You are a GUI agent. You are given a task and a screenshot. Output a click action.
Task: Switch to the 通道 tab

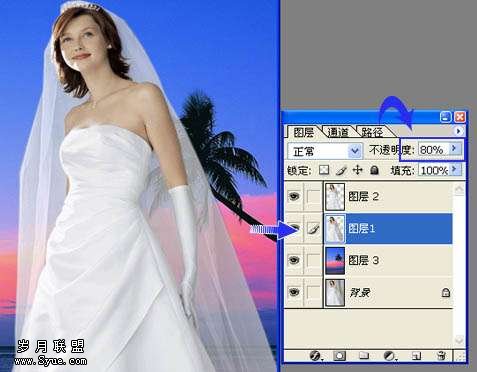[338, 132]
